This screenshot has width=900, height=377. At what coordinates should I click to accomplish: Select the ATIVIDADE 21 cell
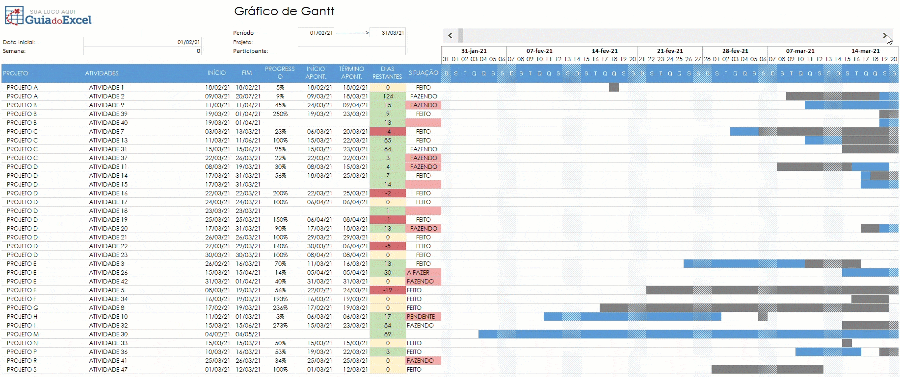pos(108,237)
